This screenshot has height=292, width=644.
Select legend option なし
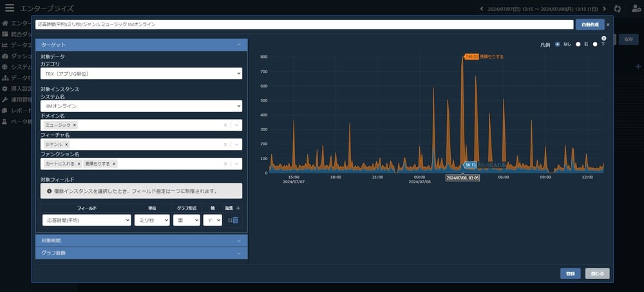tap(558, 44)
